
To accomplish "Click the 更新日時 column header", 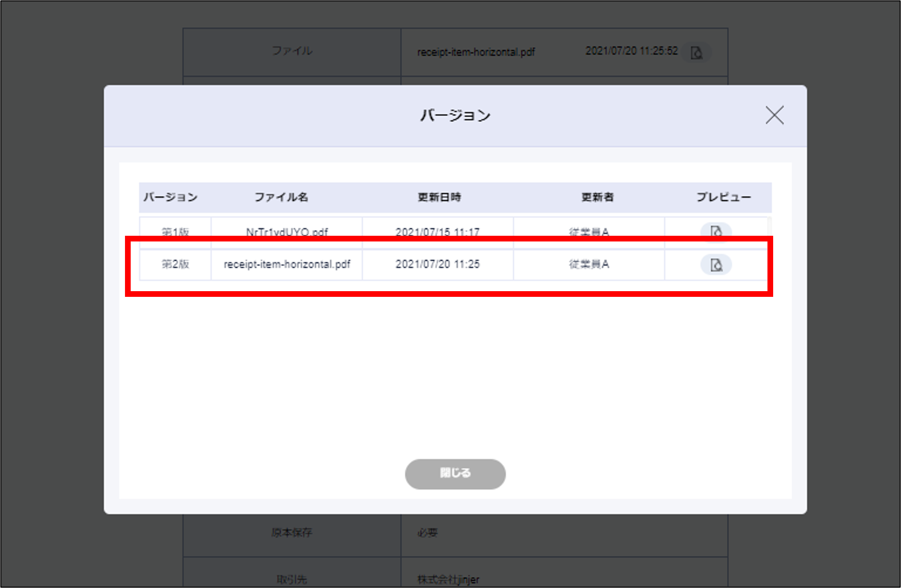I will [x=439, y=197].
